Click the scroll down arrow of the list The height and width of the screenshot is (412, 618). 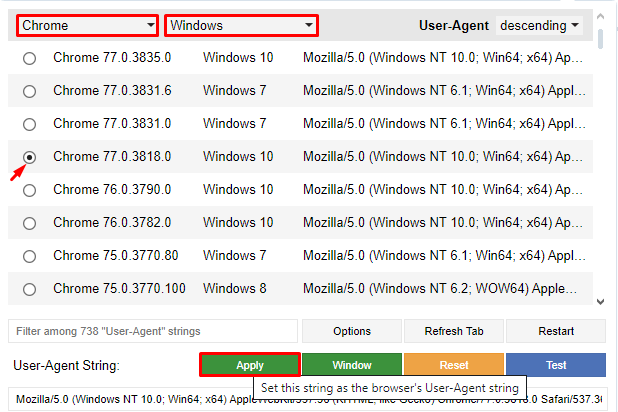click(x=600, y=302)
